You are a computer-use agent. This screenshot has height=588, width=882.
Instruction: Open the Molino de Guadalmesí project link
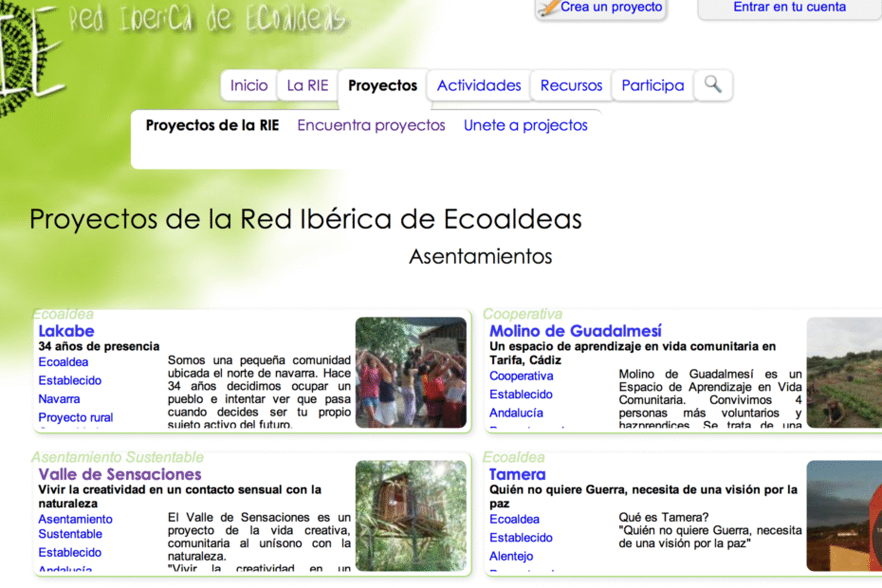click(575, 331)
